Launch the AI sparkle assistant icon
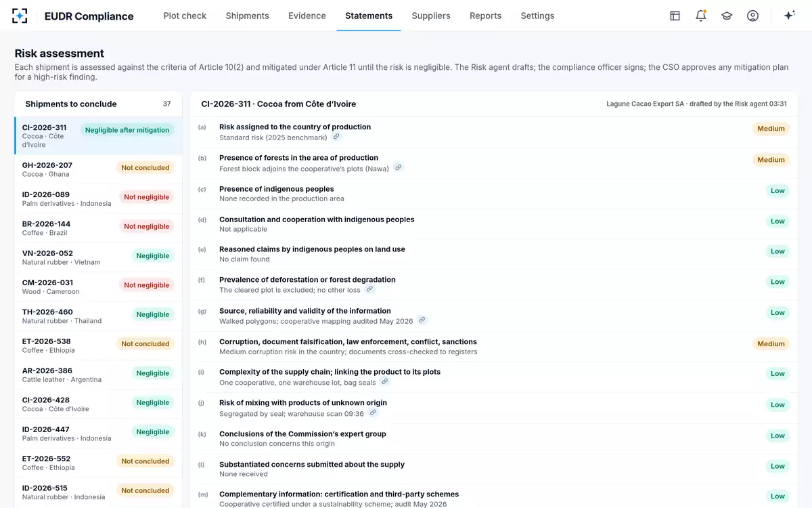 (x=789, y=16)
